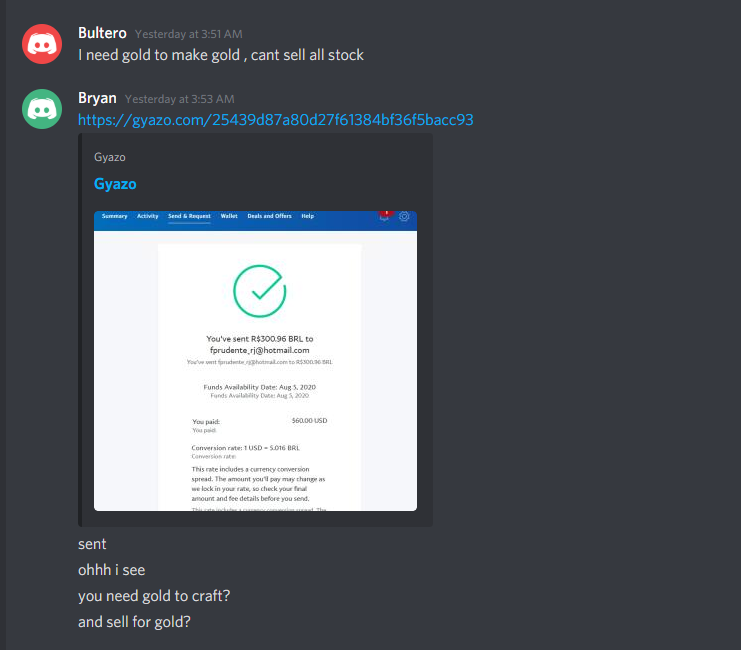741x650 pixels.
Task: Select the Deals and Offers tab
Action: 269,216
